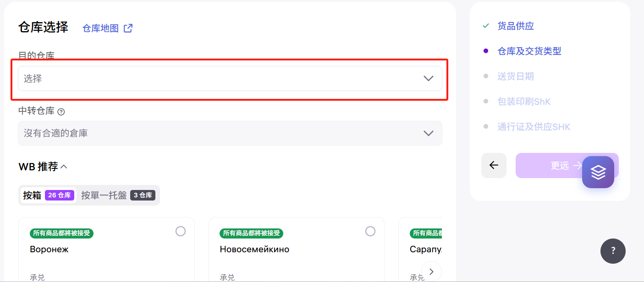Click the back arrow button
Viewport: 644px width, 282px height.
click(x=494, y=165)
